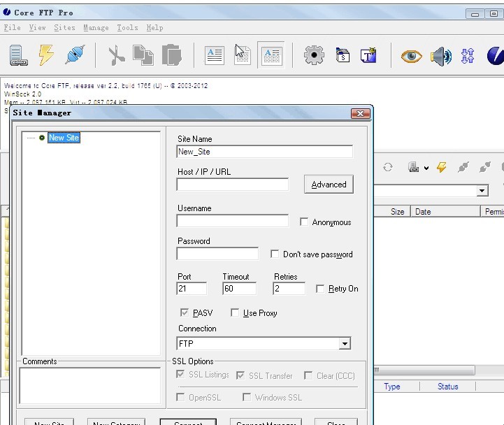The image size is (504, 425).
Task: Click the disconnect plug toolbar icon
Action: (75, 55)
